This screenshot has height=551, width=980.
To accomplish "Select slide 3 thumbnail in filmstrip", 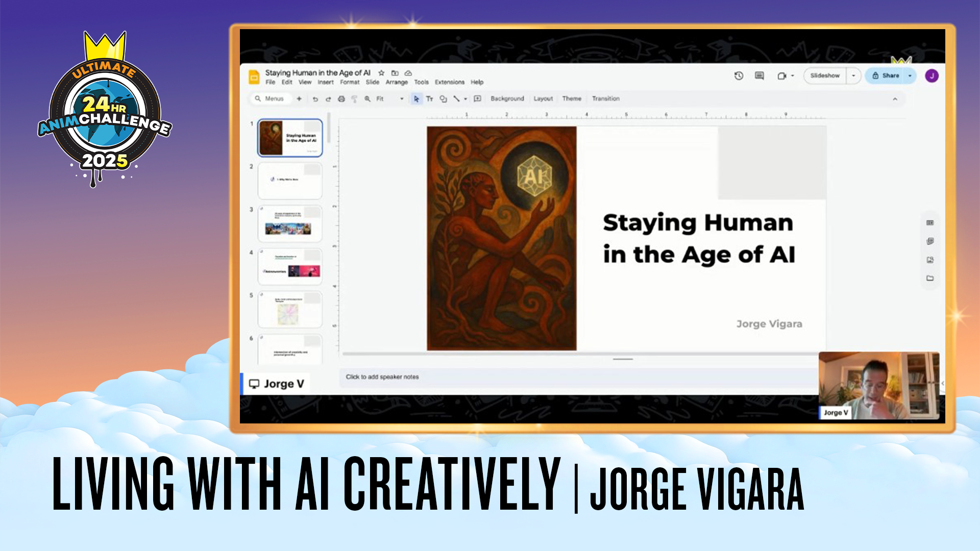I will (x=290, y=223).
